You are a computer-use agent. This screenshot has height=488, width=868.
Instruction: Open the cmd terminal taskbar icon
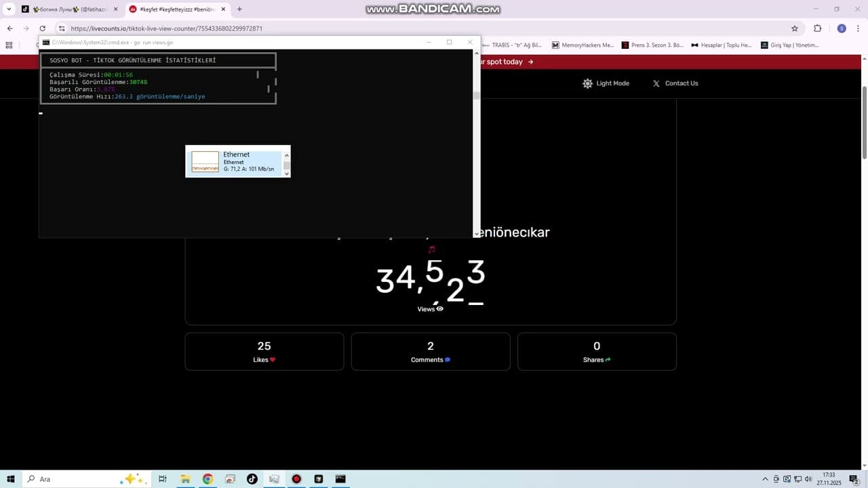340,479
